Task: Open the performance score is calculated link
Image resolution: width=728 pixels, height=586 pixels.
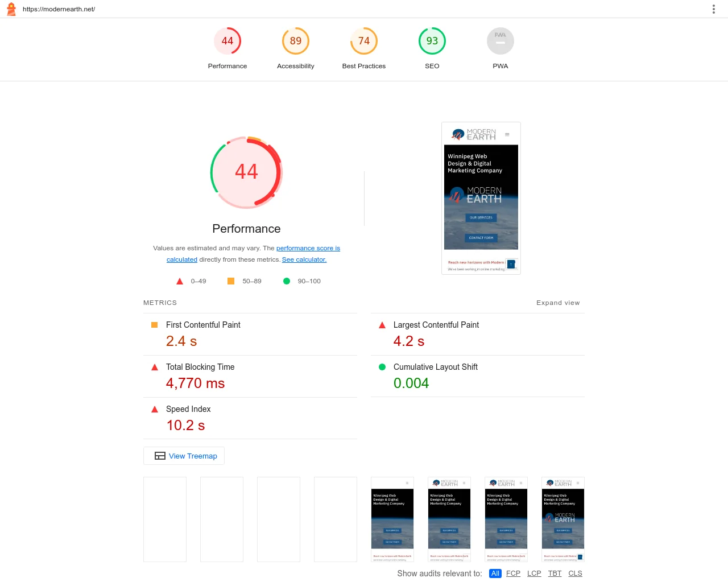Action: [x=308, y=248]
